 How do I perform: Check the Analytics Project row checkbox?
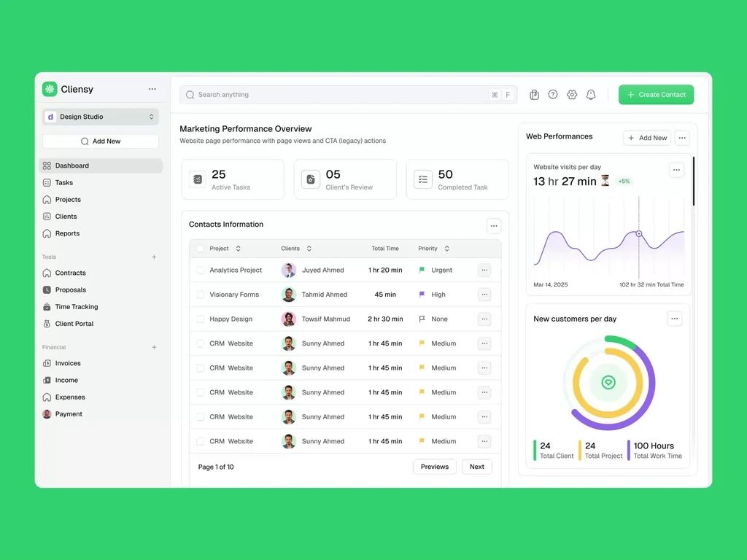tap(201, 270)
